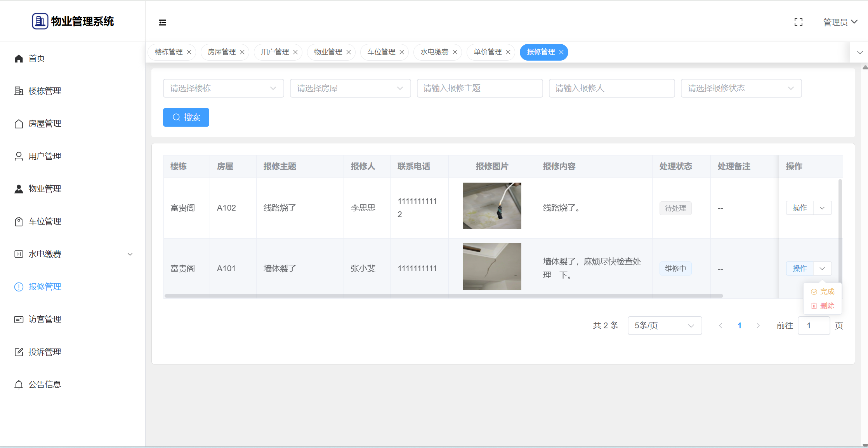The image size is (868, 448).
Task: Click the home icon beside 首页
Action: [19, 58]
